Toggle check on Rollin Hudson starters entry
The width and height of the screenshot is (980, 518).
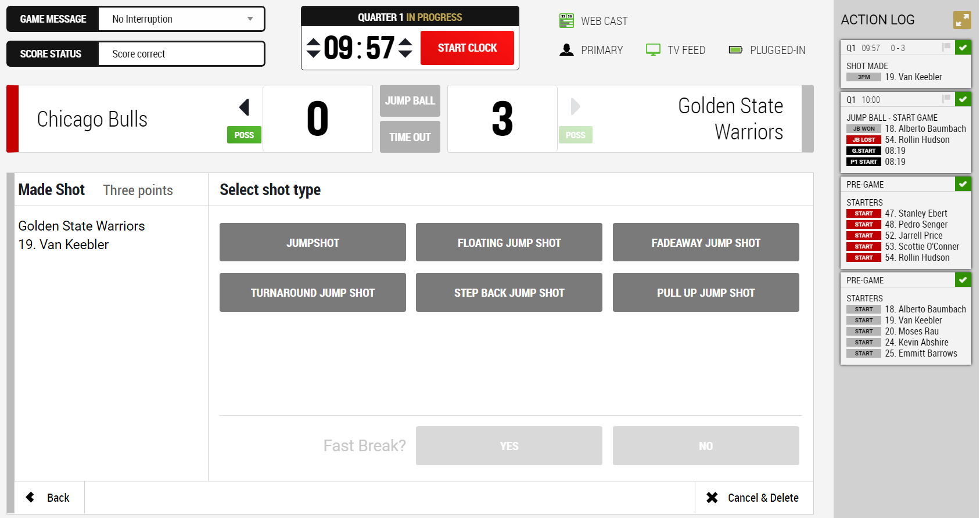963,184
